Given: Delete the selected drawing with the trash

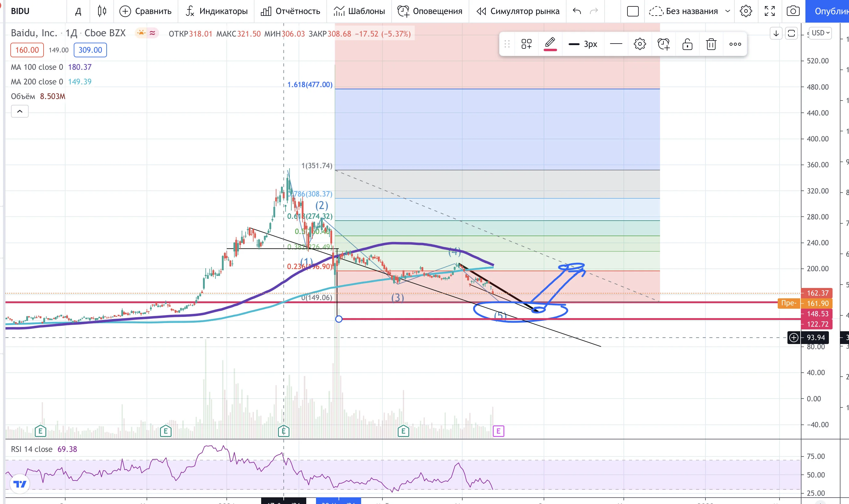Looking at the screenshot, I should [x=711, y=44].
